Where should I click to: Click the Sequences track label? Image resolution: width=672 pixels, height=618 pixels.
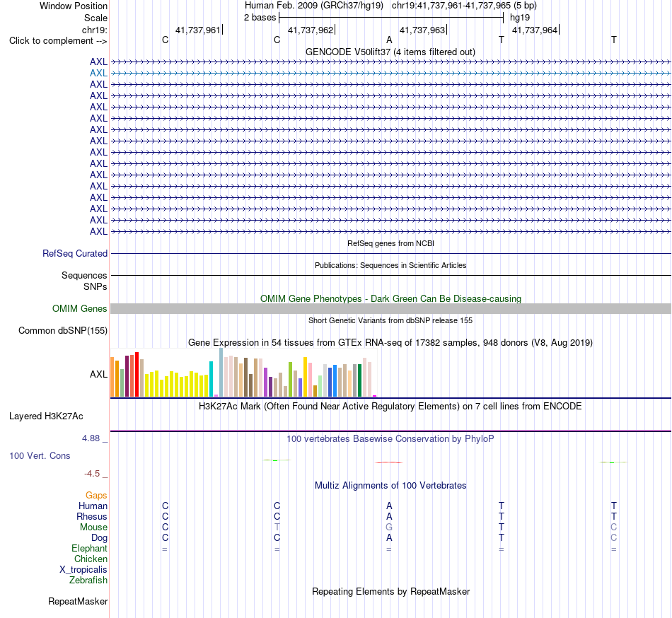coord(84,275)
